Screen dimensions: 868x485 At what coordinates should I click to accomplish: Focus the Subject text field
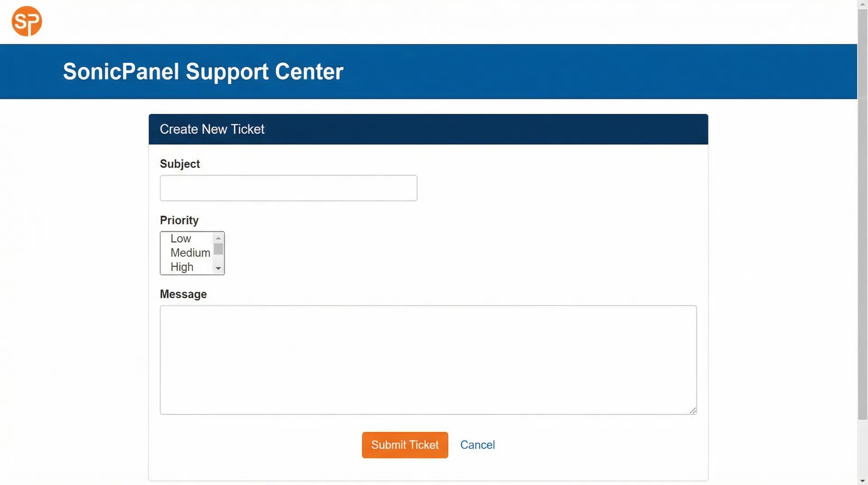[288, 188]
